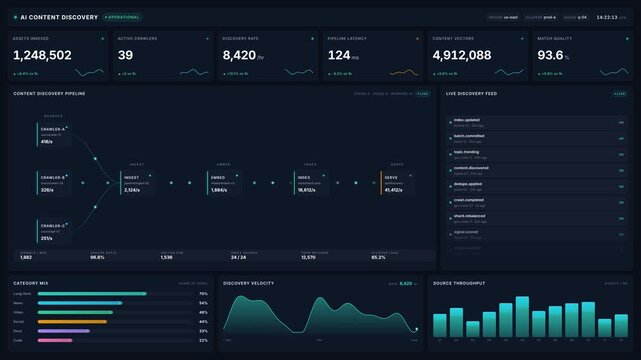
Task: Open the content.discovered feed entry
Action: click(537, 171)
